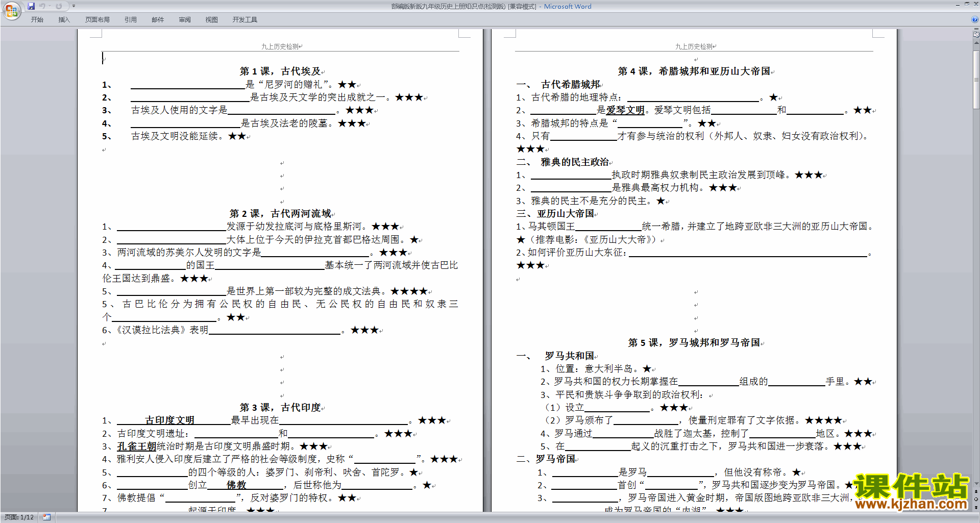980x523 pixels.
Task: Click text 两河流域的苏美尔人发明的文字是
Action: pyautogui.click(x=189, y=252)
